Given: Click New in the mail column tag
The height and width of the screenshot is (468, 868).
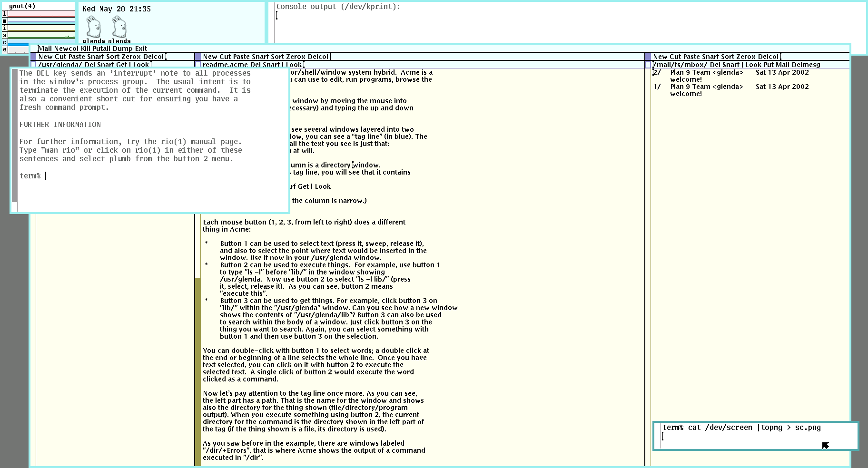Looking at the screenshot, I should pos(661,57).
